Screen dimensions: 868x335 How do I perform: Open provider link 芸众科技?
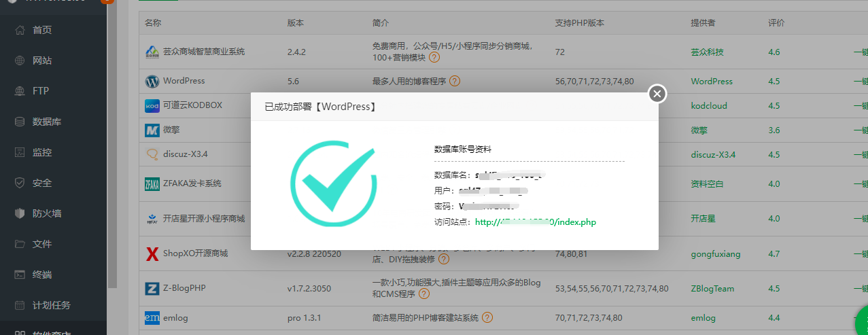point(708,52)
